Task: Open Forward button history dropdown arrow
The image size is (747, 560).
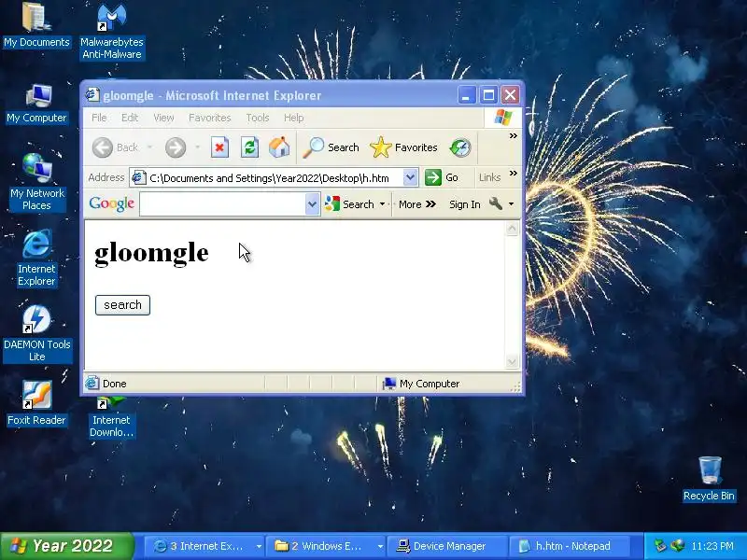Action: 197,147
